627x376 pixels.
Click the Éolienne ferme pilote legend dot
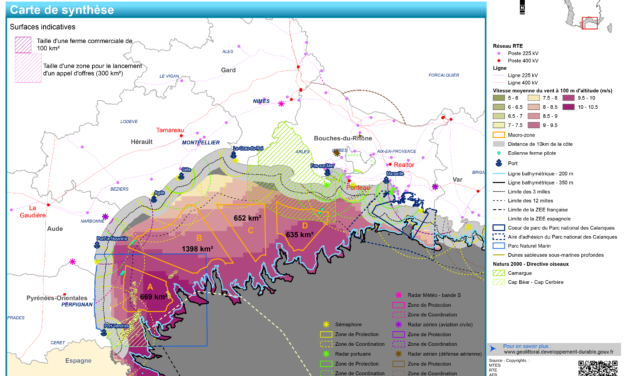pyautogui.click(x=499, y=153)
